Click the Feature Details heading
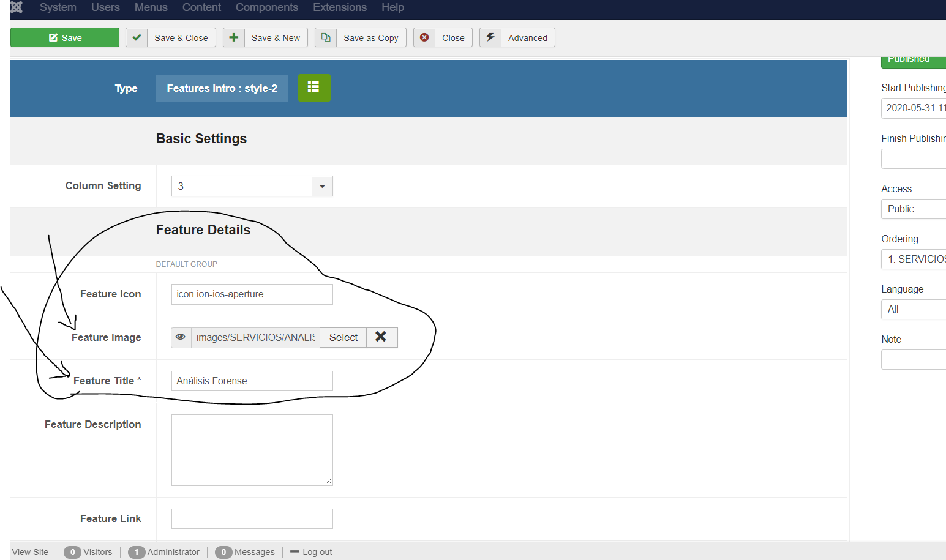Viewport: 946px width, 560px height. pos(203,230)
